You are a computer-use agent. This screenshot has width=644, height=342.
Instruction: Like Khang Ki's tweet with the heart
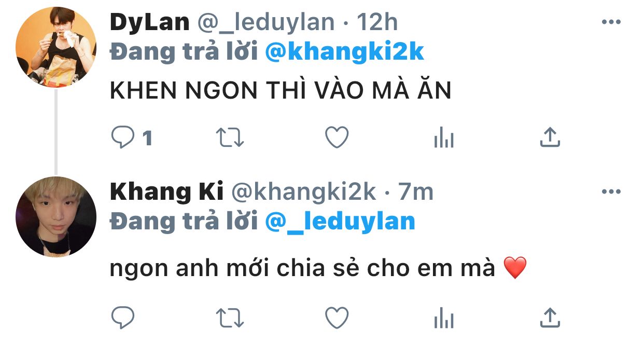[337, 317]
